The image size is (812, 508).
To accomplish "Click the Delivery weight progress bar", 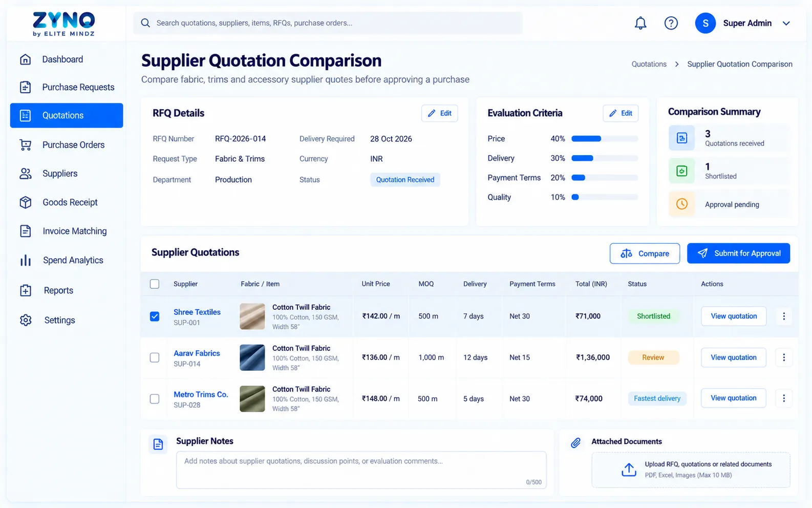I will coord(605,158).
